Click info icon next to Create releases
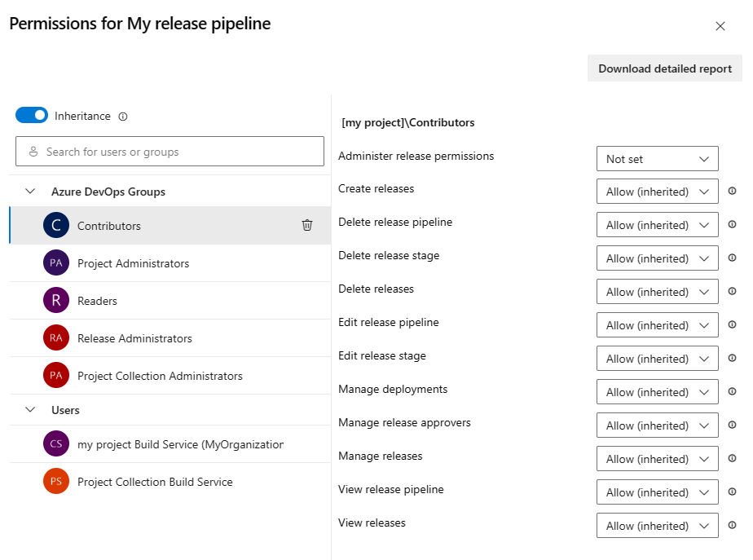The image size is (753, 560). pos(732,192)
